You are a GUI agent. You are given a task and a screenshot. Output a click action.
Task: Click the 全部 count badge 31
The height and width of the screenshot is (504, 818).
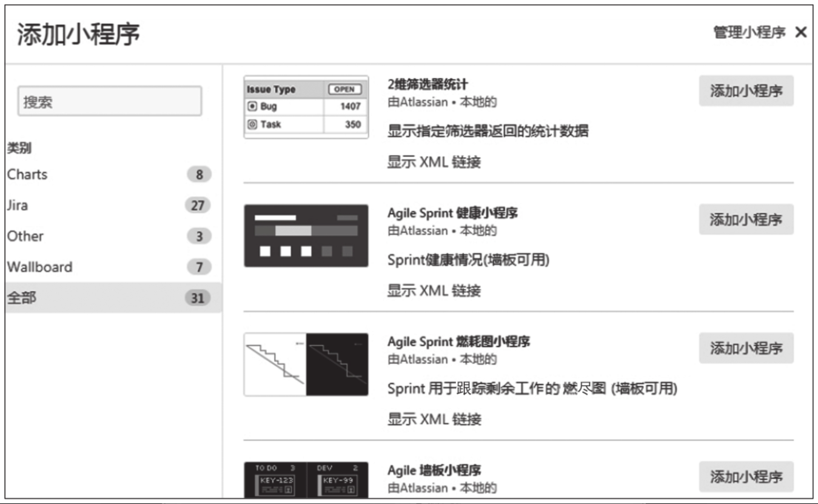pyautogui.click(x=198, y=298)
